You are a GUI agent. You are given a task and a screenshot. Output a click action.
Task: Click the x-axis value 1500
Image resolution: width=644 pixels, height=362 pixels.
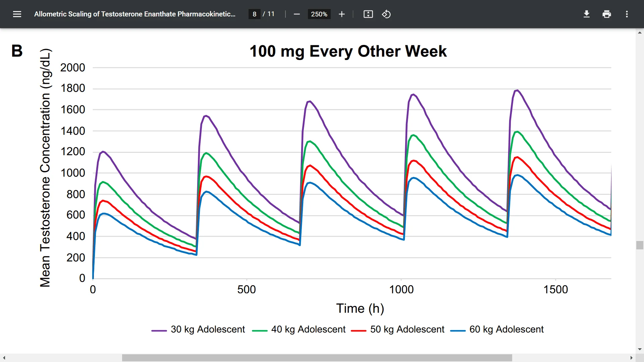click(x=555, y=290)
